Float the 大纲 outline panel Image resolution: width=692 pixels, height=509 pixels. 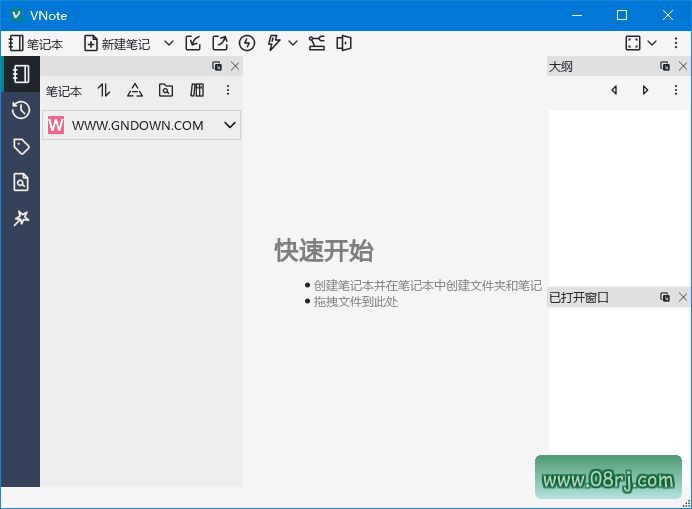(x=665, y=66)
